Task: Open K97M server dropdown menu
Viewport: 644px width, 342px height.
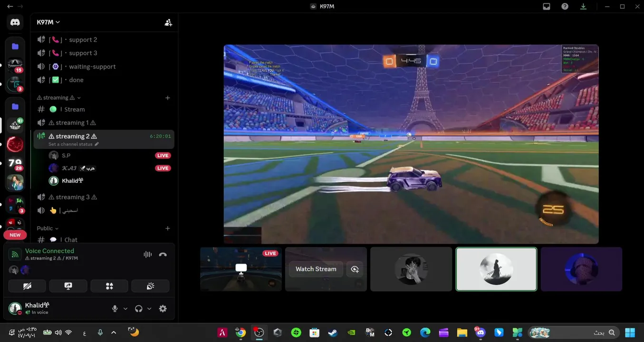Action: coord(48,22)
